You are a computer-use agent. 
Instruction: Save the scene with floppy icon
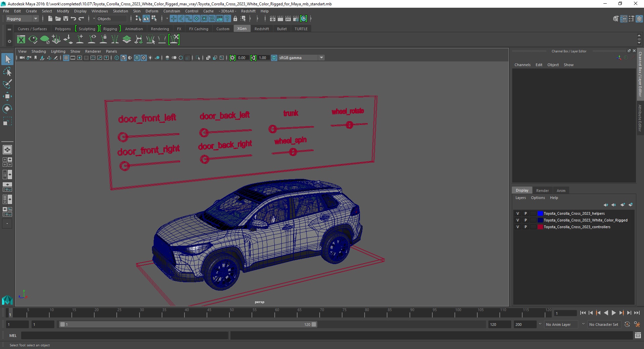pos(66,19)
